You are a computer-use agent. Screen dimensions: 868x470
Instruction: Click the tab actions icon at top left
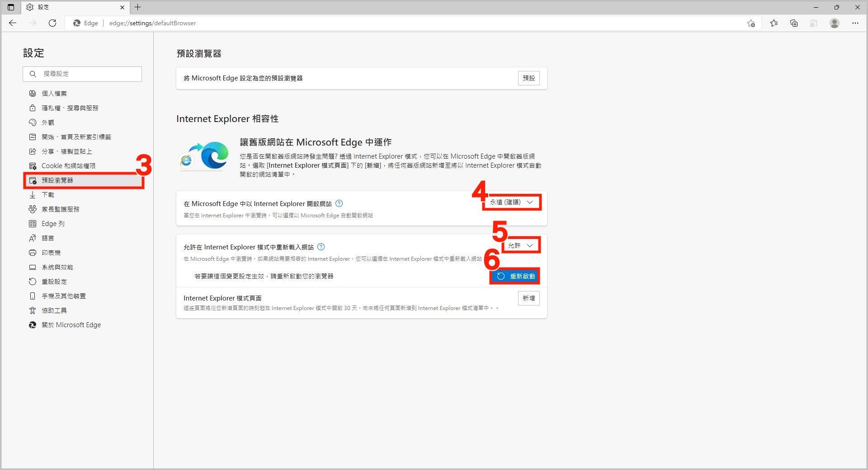11,7
